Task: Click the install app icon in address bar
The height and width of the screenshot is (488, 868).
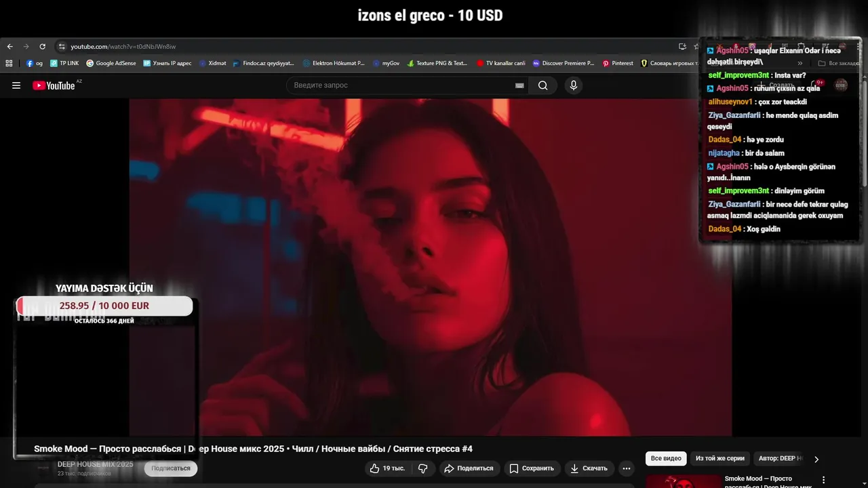Action: (x=682, y=47)
